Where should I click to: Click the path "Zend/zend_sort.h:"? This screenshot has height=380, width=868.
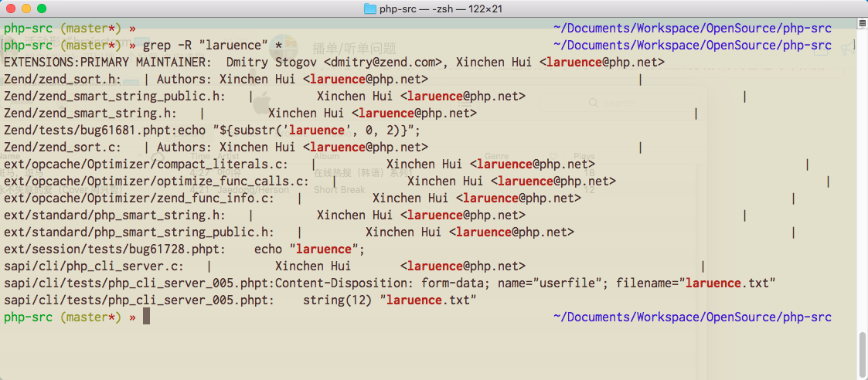pos(63,79)
